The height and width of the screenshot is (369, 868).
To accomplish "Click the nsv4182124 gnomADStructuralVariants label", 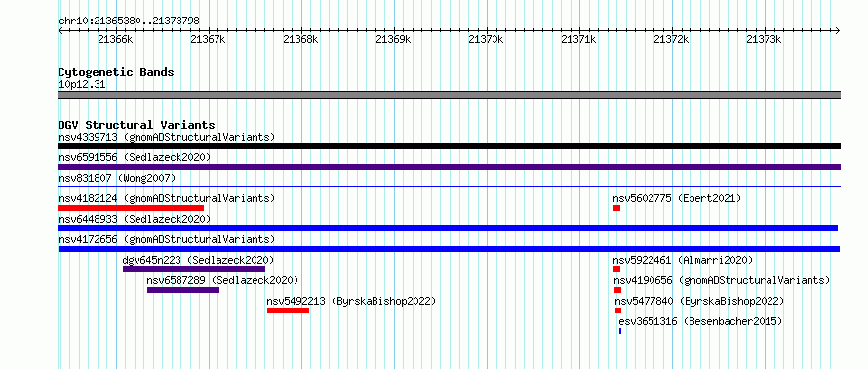I will click(x=167, y=198).
